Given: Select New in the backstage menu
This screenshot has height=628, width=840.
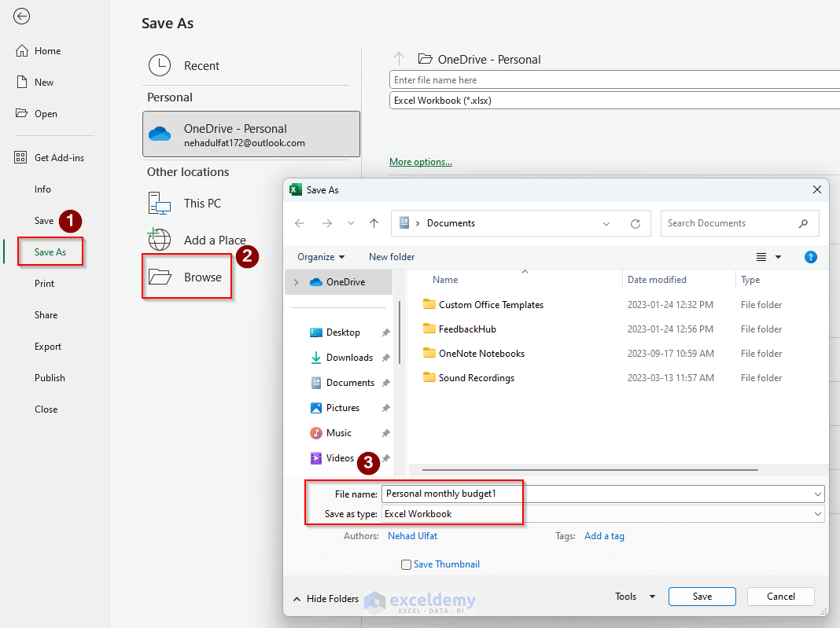Looking at the screenshot, I should pos(35,83).
